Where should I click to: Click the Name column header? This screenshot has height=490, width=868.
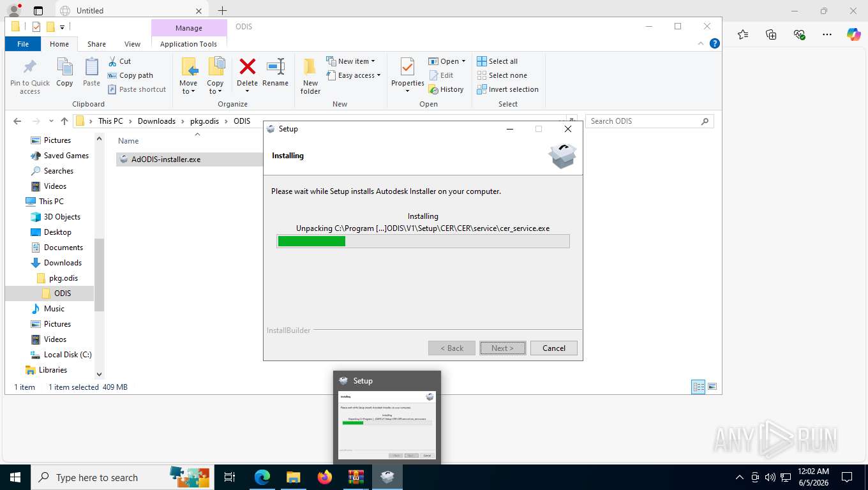pos(128,141)
